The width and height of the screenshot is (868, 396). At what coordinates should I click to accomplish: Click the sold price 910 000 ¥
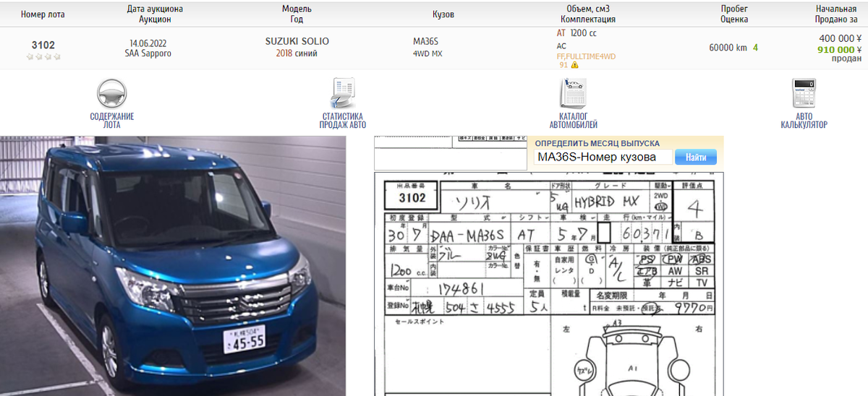(839, 50)
